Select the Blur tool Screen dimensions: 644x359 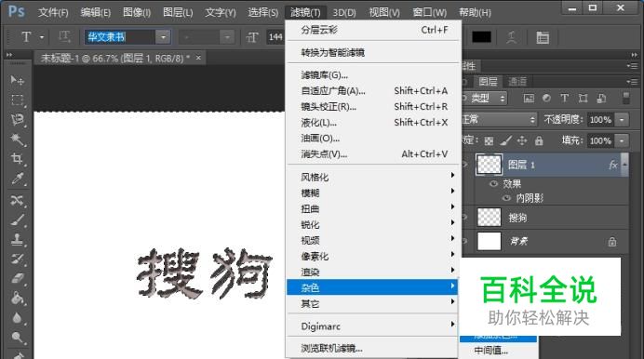point(17,317)
